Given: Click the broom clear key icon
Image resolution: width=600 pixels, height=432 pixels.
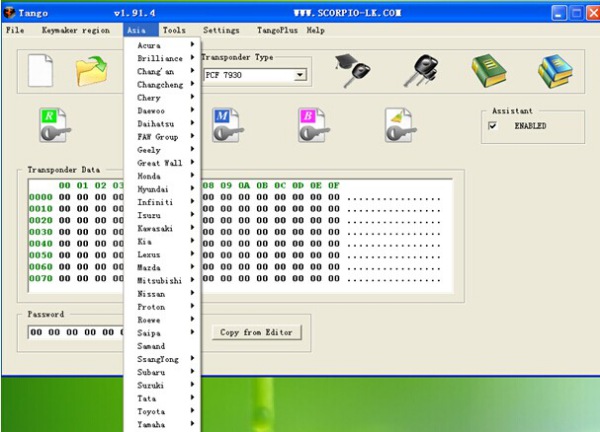Looking at the screenshot, I should 400,126.
